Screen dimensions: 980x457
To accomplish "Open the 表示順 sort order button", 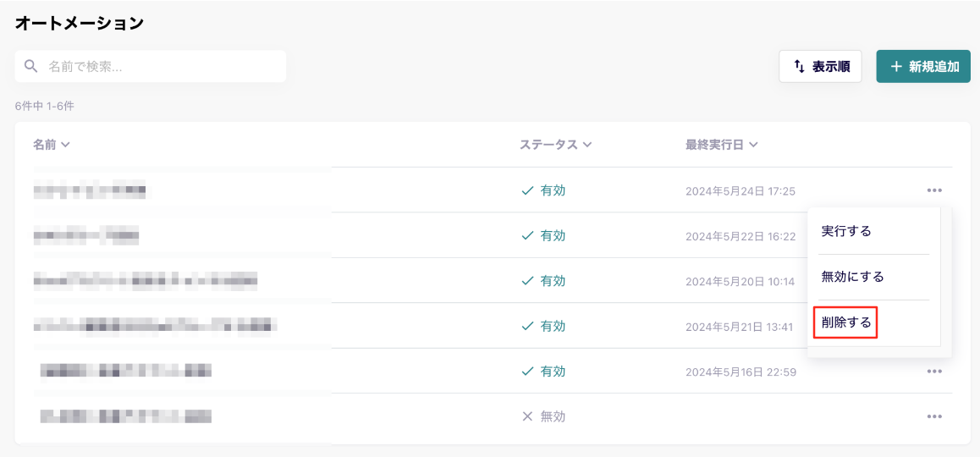I will (820, 66).
